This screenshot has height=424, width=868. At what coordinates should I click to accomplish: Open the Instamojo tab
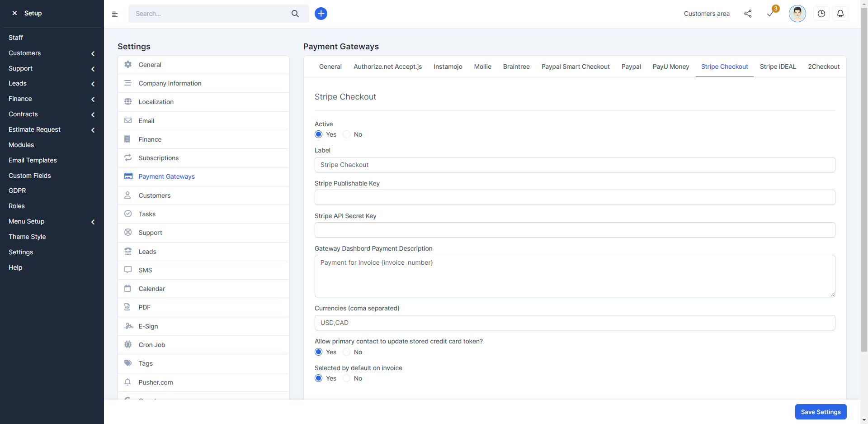pyautogui.click(x=448, y=67)
